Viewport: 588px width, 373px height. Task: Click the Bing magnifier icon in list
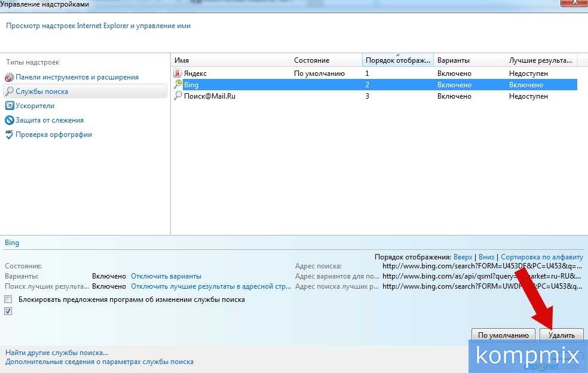tap(178, 84)
